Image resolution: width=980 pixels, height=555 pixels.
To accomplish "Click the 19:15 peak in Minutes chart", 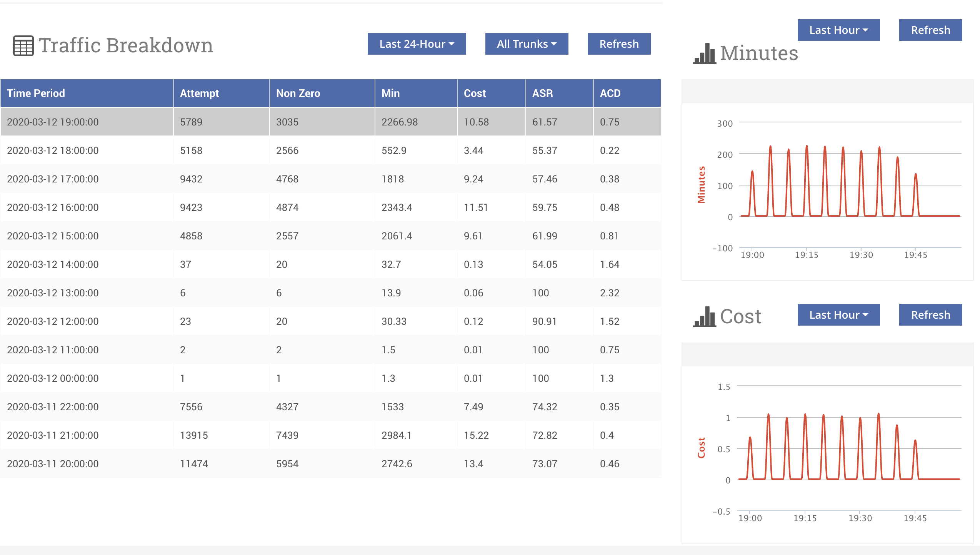I will [x=807, y=147].
